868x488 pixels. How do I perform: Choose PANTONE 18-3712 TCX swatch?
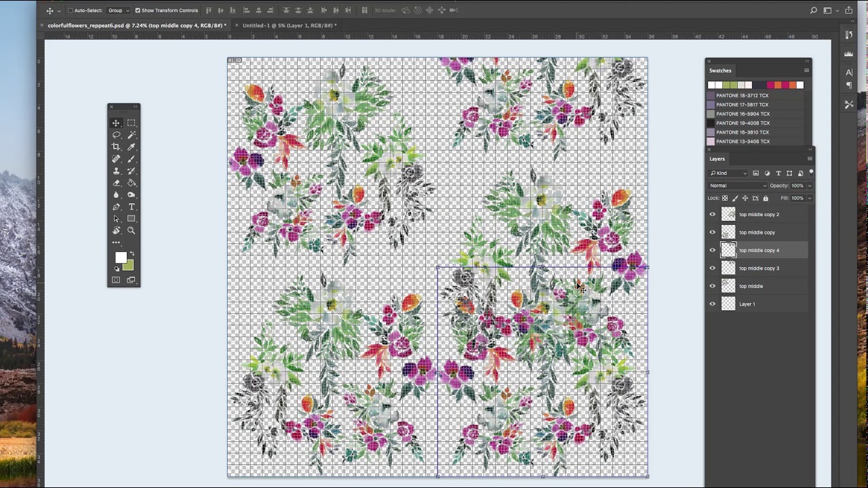tap(742, 96)
